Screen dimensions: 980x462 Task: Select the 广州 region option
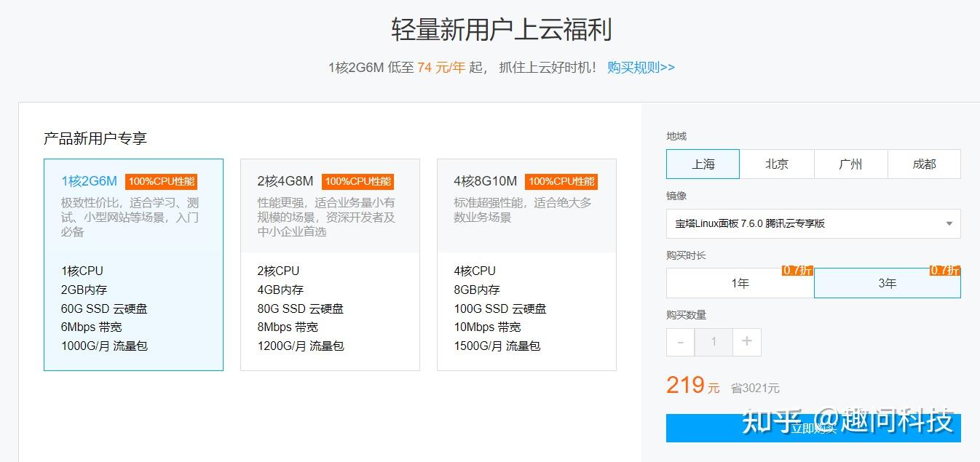(850, 164)
